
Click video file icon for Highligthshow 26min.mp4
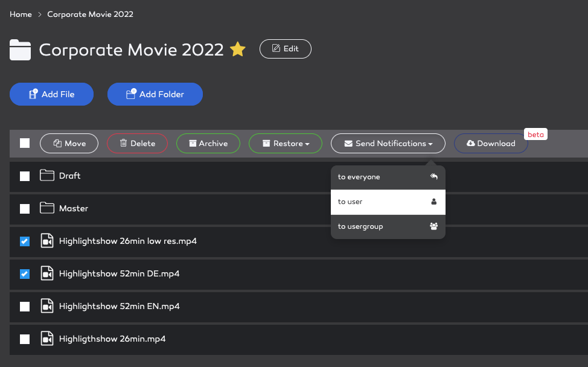47,339
